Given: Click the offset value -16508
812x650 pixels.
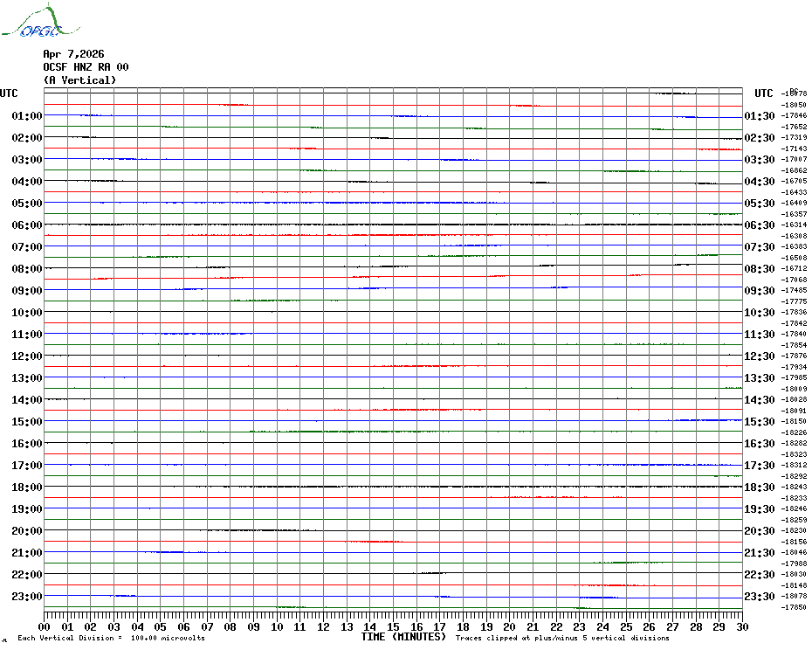Looking at the screenshot, I should [x=794, y=258].
